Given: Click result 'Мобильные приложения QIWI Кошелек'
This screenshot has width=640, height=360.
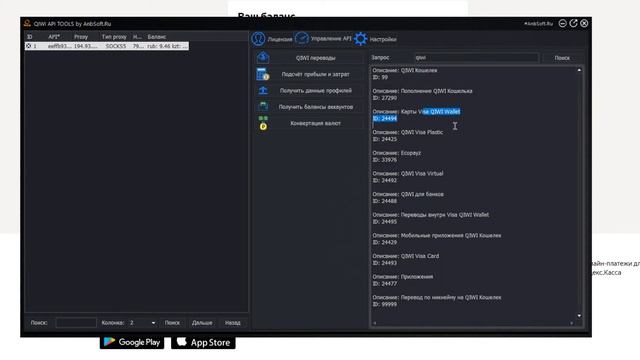Looking at the screenshot, I should tap(436, 239).
